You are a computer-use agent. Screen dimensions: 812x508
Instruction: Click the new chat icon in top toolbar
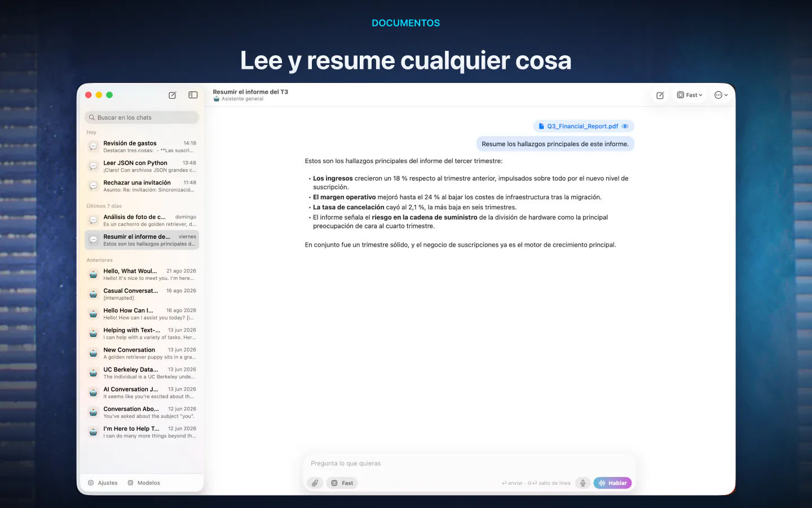[x=660, y=95]
